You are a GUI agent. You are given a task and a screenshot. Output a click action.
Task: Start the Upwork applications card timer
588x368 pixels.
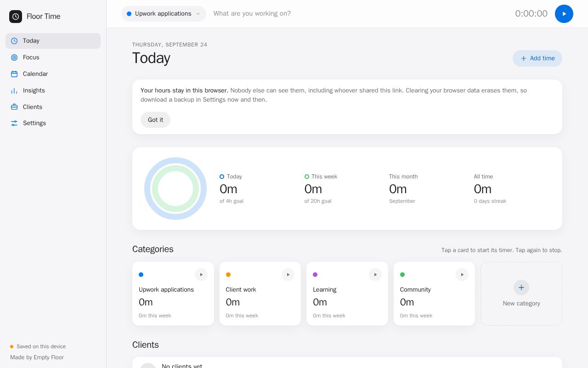click(x=201, y=275)
